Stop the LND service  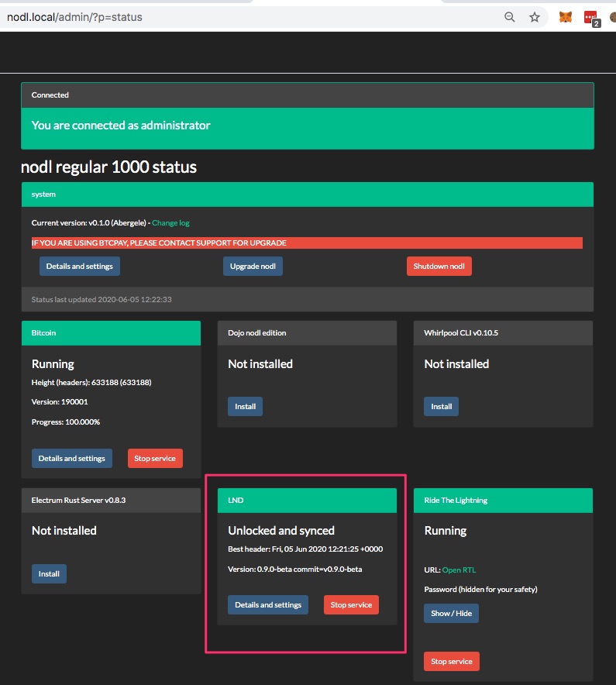351,604
